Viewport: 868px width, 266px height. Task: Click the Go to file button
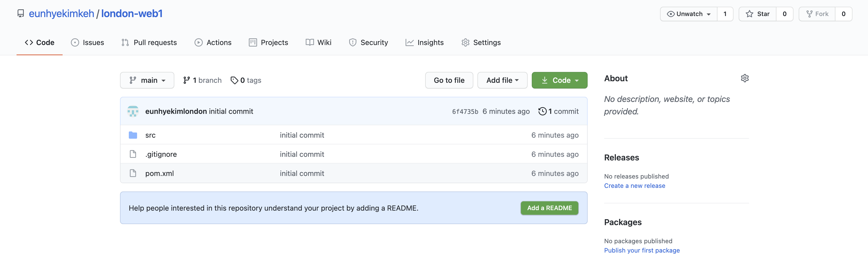[449, 80]
